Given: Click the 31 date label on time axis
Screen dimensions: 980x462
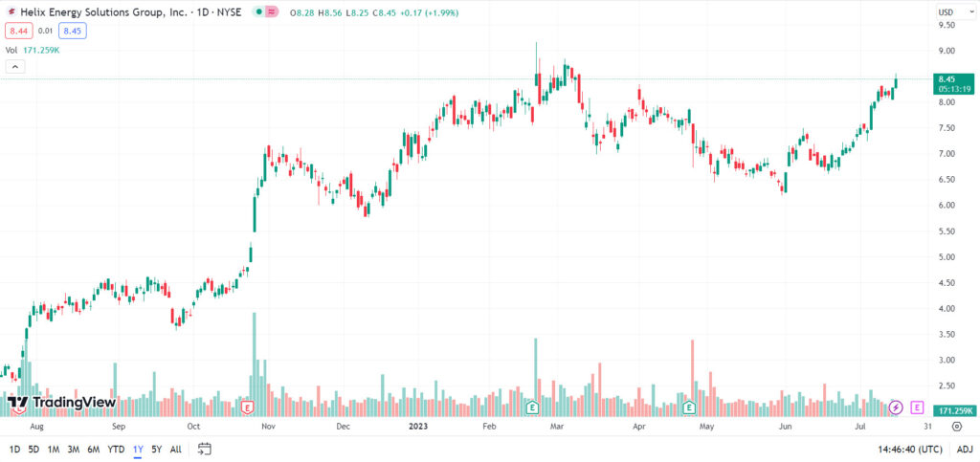Looking at the screenshot, I should coord(926,427).
